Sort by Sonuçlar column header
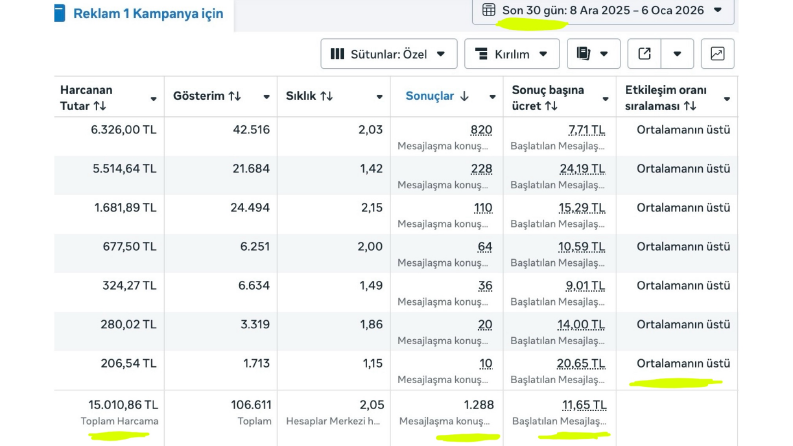The width and height of the screenshot is (793, 446). tap(437, 96)
